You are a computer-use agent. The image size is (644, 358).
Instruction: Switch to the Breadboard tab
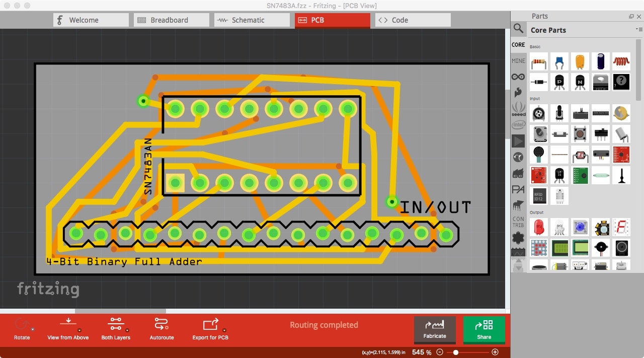[x=171, y=20]
